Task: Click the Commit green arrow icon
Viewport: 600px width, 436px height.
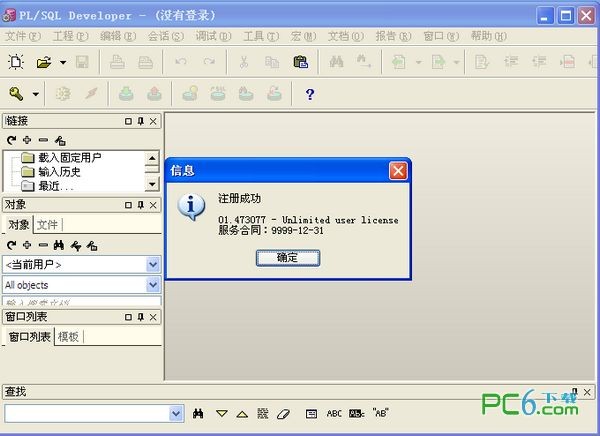Action: [126, 93]
